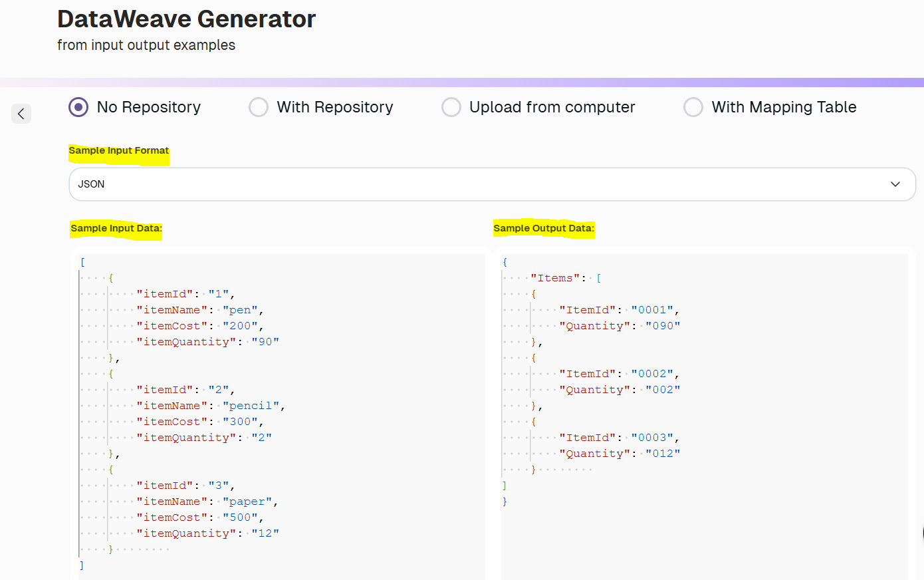The image size is (924, 580).
Task: Click the "itemCost": "300" line
Action: pyautogui.click(x=200, y=422)
